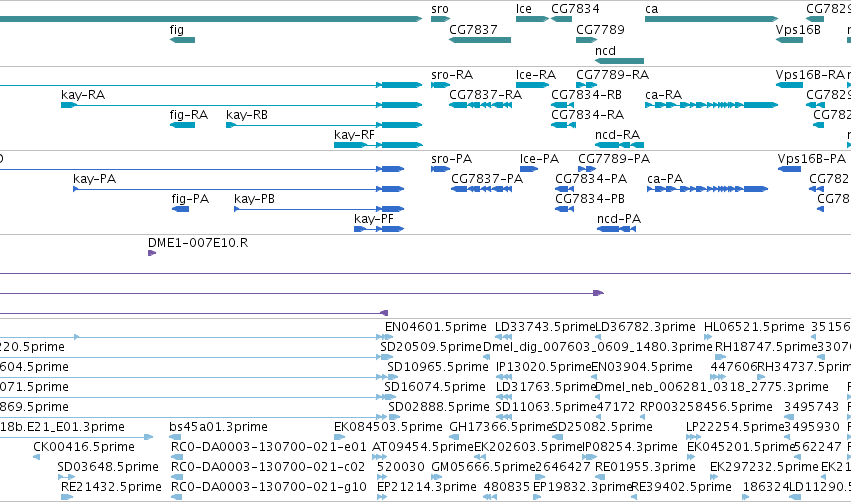Click the fig gene label
This screenshot has height=502, width=851.
177,30
